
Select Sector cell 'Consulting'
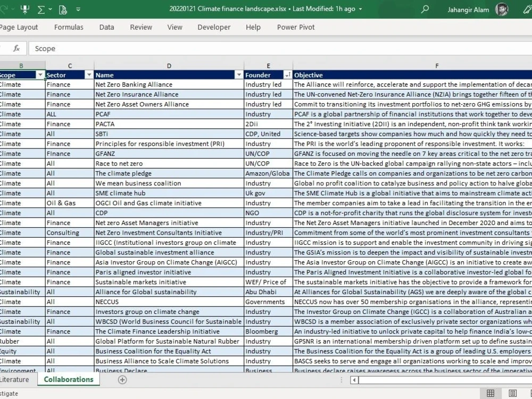(x=70, y=233)
